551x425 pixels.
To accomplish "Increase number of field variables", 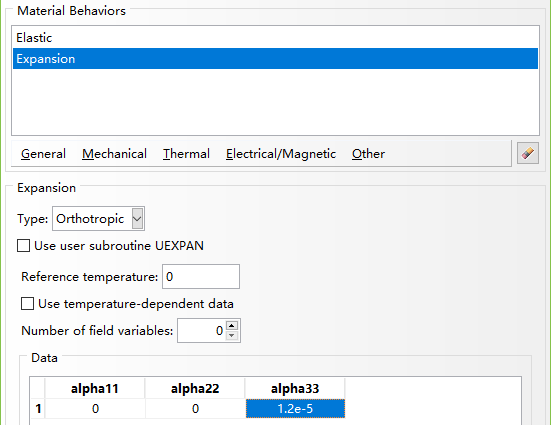I will pos(232,325).
